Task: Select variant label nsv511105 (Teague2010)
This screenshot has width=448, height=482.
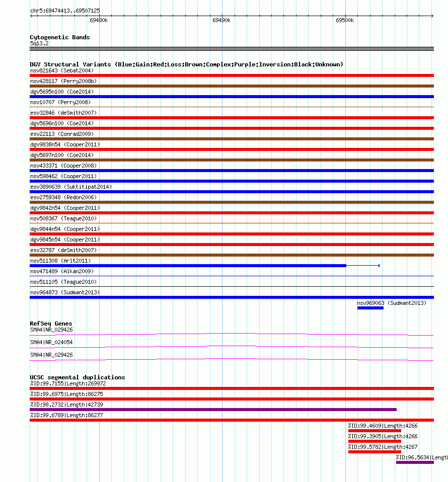Action: coord(63,282)
